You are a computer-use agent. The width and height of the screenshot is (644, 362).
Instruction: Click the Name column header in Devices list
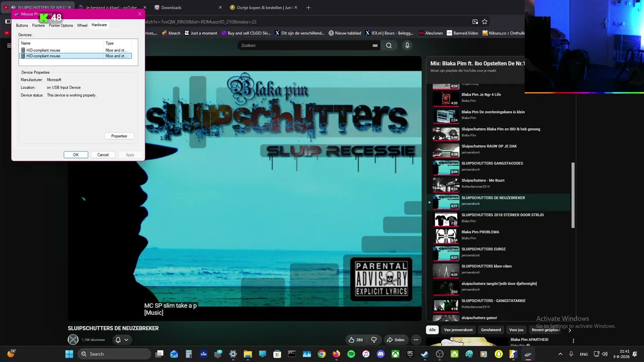pos(61,43)
